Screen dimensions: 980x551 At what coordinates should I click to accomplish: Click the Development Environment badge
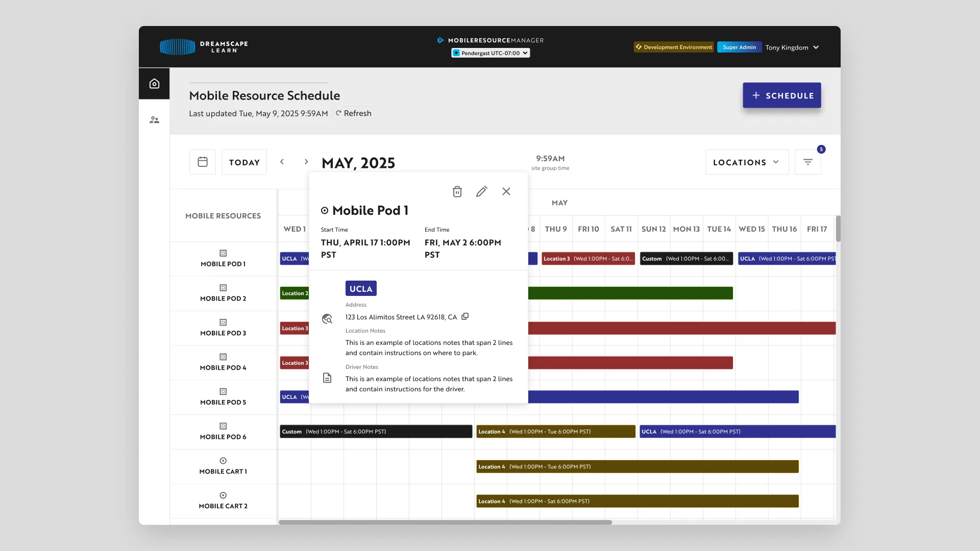click(674, 47)
